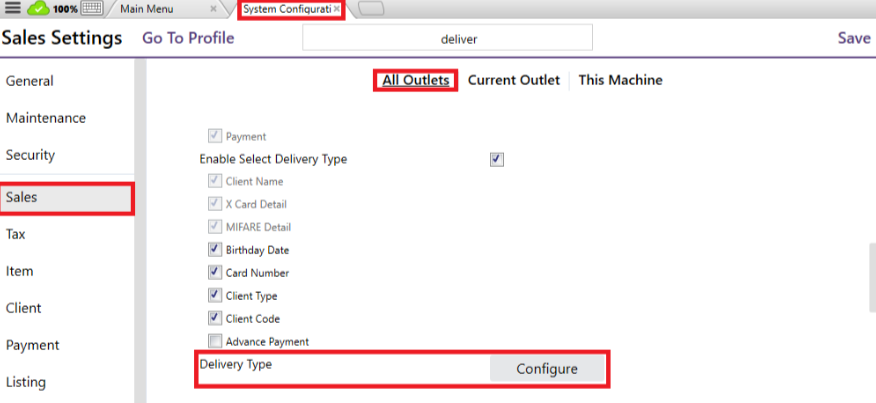Uncheck the Birthday Date checkbox

click(214, 250)
